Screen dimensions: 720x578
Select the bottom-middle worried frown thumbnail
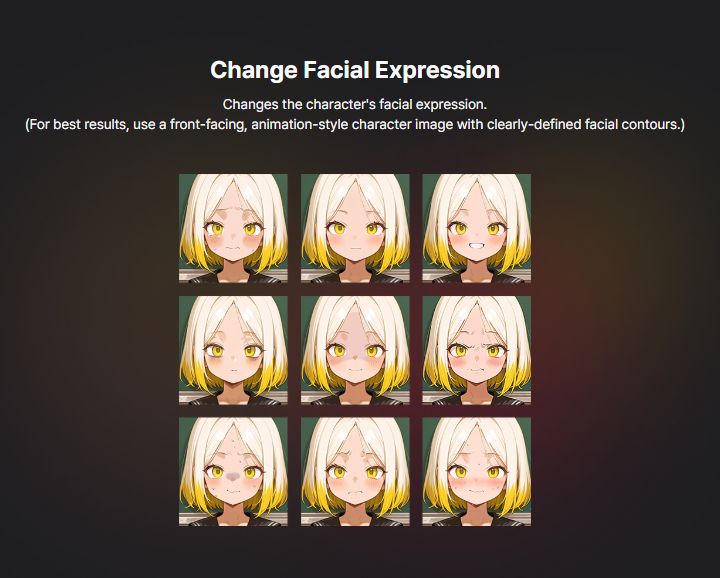(x=355, y=472)
